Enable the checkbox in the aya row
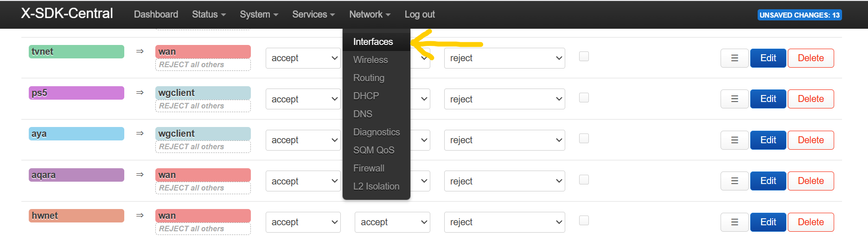 coord(584,139)
